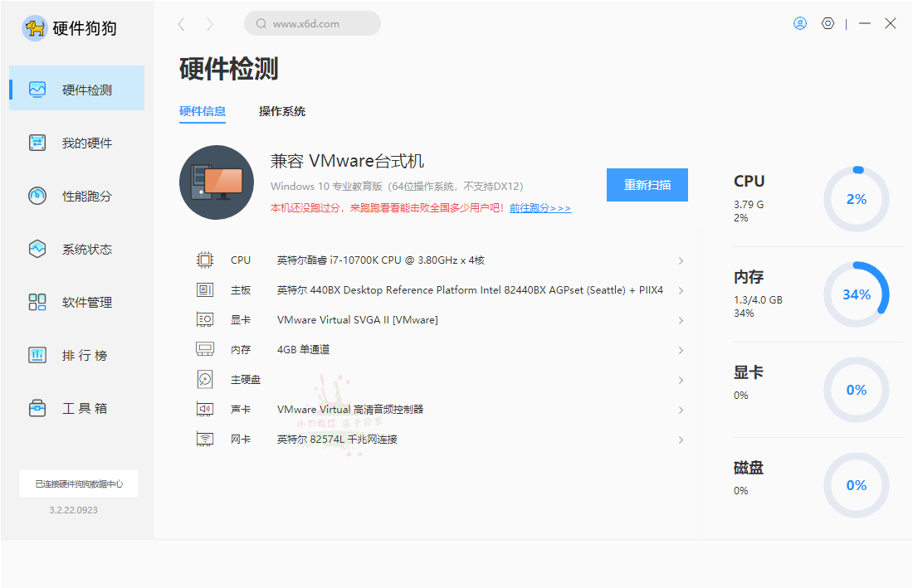The image size is (913, 588).
Task: Select 软件管理 in the sidebar
Action: 37,302
